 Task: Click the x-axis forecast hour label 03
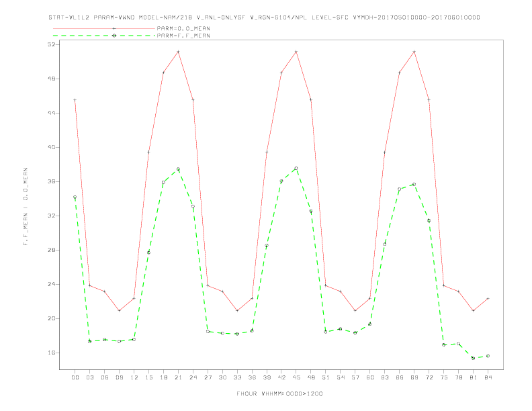(89, 377)
